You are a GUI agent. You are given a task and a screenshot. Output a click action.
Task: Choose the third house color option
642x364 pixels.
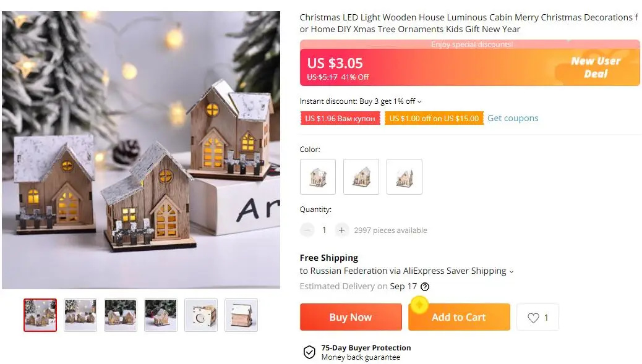(404, 177)
